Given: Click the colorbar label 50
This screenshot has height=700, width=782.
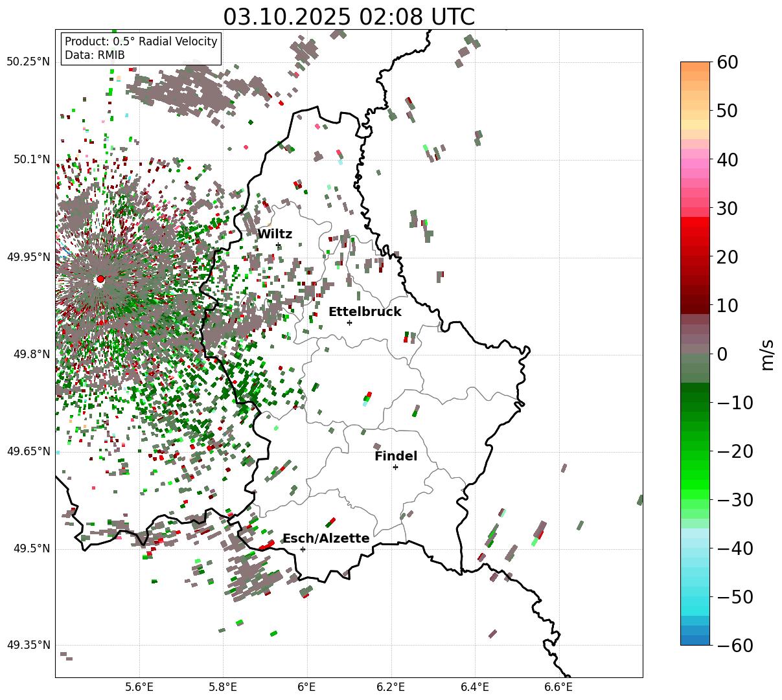Looking at the screenshot, I should 726,111.
